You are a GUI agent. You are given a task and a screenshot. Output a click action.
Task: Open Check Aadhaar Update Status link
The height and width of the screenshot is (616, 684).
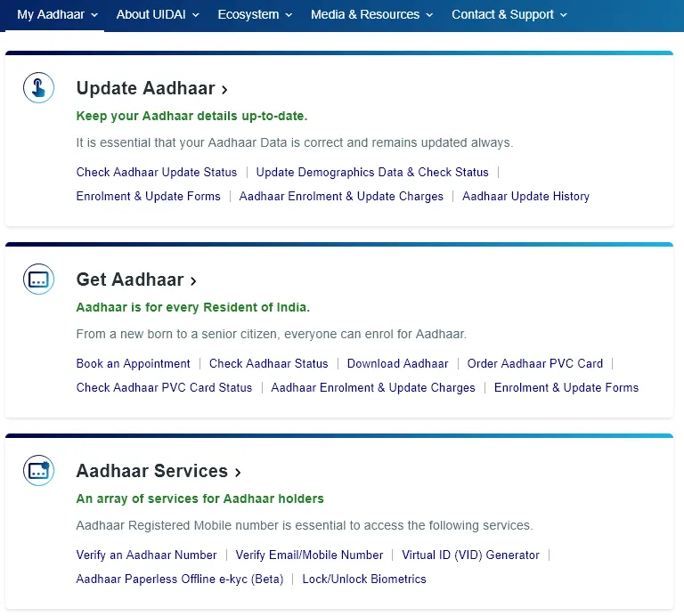(x=157, y=172)
